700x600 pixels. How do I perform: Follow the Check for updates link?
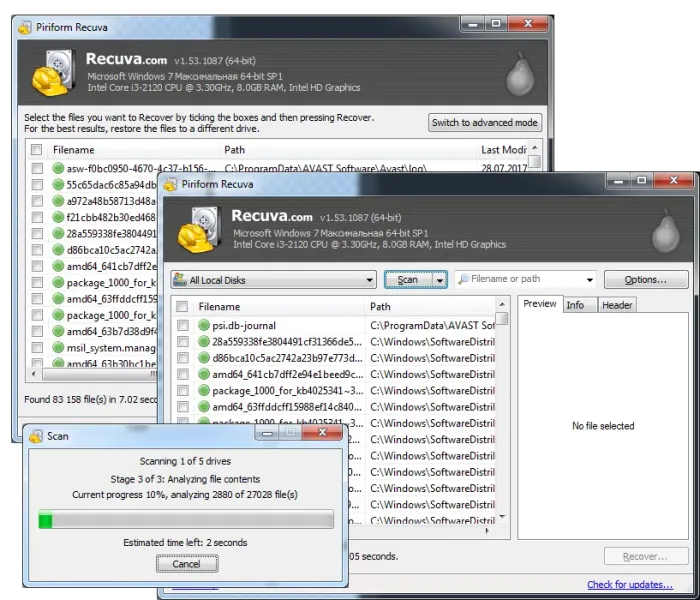point(630,584)
